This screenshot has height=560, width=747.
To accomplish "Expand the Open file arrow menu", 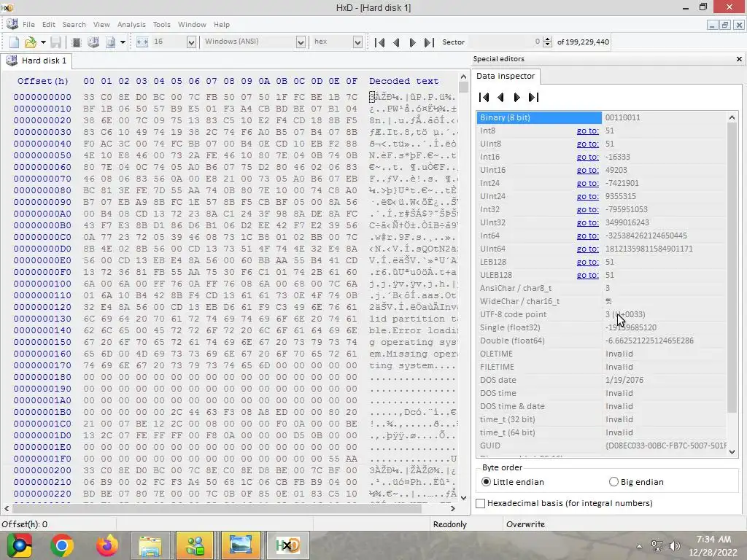I will (x=43, y=42).
